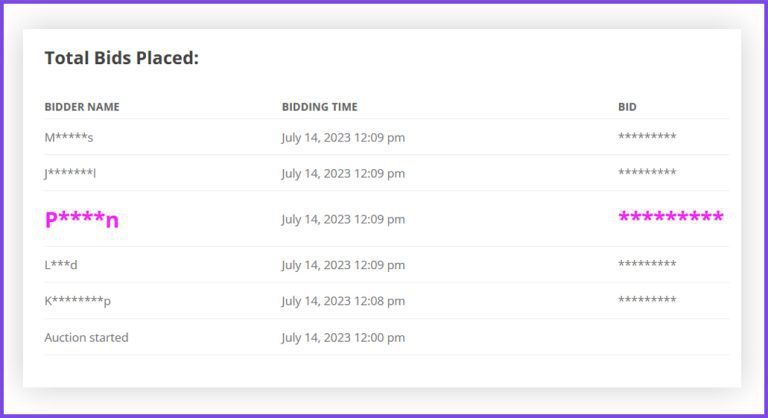Click the BIDDER NAME column header
Viewport: 768px width, 418px height.
click(82, 107)
